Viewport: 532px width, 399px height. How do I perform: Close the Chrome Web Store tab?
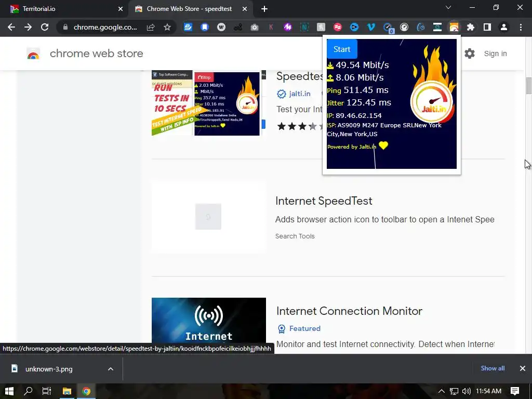tap(245, 9)
